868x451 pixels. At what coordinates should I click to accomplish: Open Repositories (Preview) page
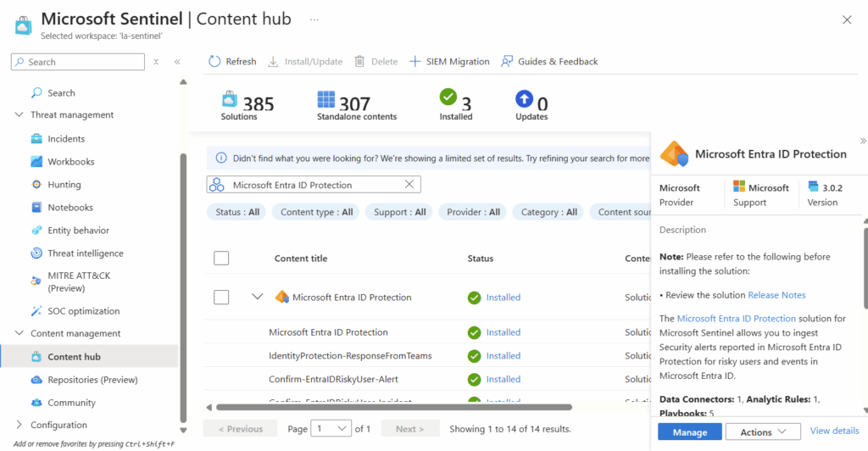click(x=92, y=380)
